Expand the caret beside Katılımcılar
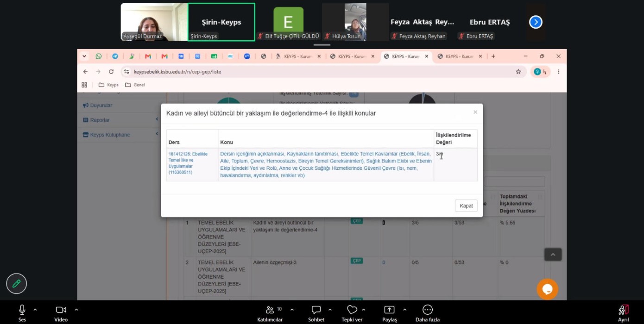The width and height of the screenshot is (644, 324). pos(292,310)
